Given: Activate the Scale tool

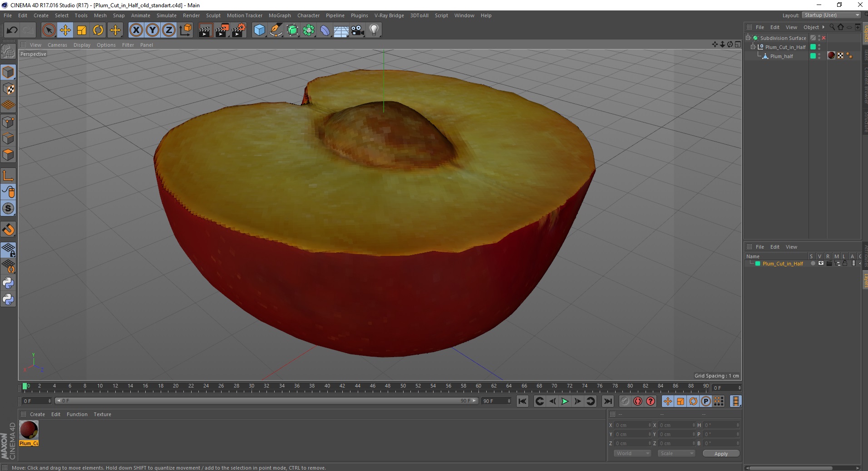Looking at the screenshot, I should tap(82, 30).
